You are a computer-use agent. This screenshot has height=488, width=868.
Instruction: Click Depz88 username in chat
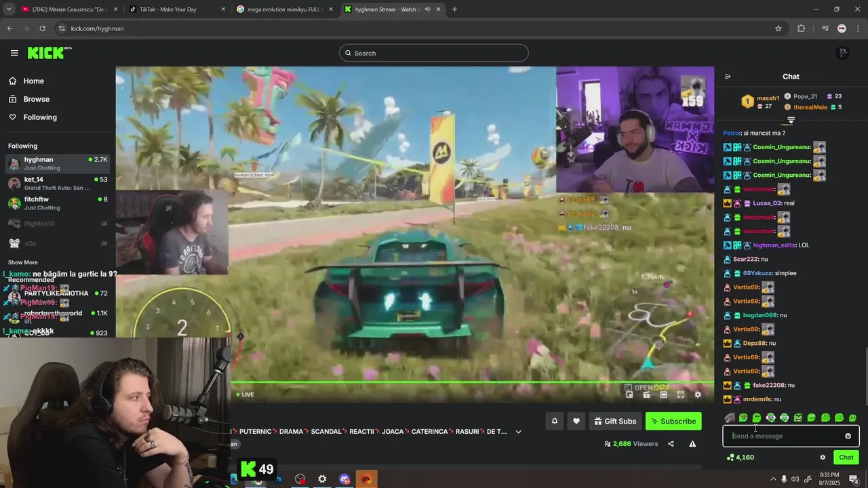(754, 344)
